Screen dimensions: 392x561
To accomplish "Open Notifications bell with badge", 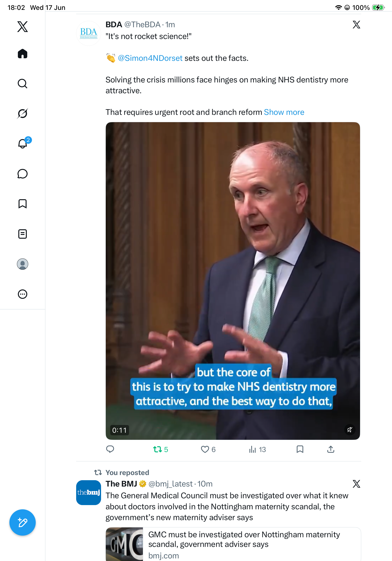I will tap(23, 143).
